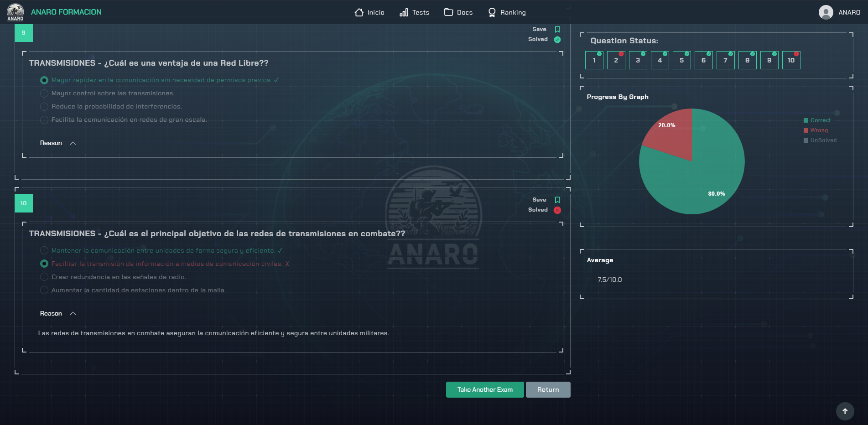Viewport: 868px width, 425px height.
Task: Open the ANARO user avatar
Action: point(826,12)
